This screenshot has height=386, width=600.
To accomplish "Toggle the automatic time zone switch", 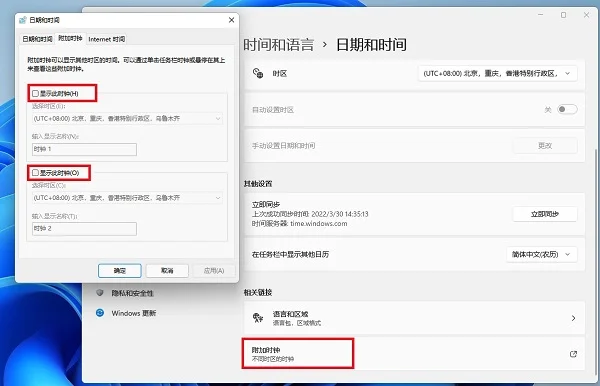I will click(567, 110).
